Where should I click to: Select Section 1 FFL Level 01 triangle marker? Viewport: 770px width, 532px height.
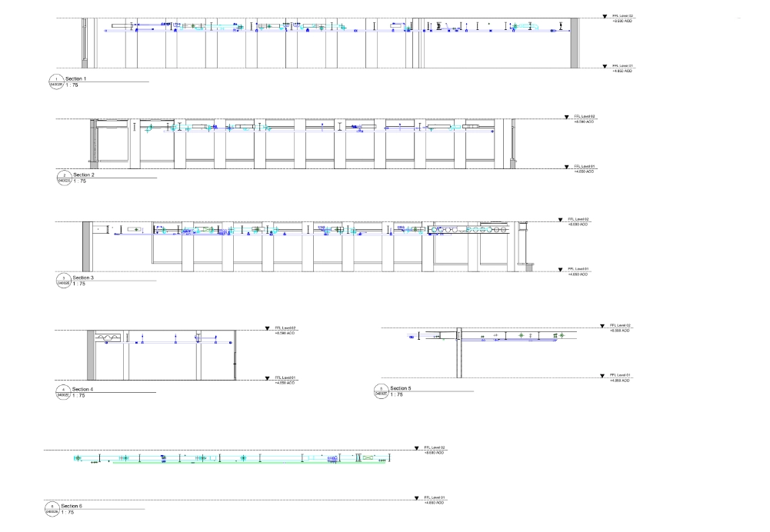tap(605, 66)
